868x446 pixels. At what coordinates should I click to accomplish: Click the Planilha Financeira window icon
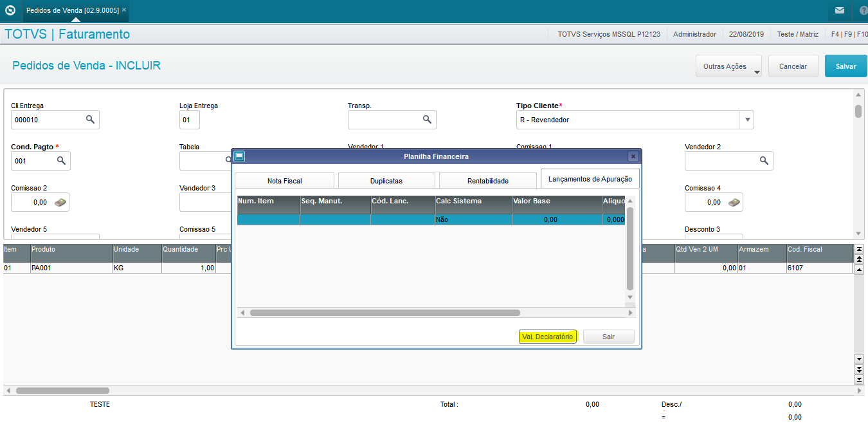239,156
